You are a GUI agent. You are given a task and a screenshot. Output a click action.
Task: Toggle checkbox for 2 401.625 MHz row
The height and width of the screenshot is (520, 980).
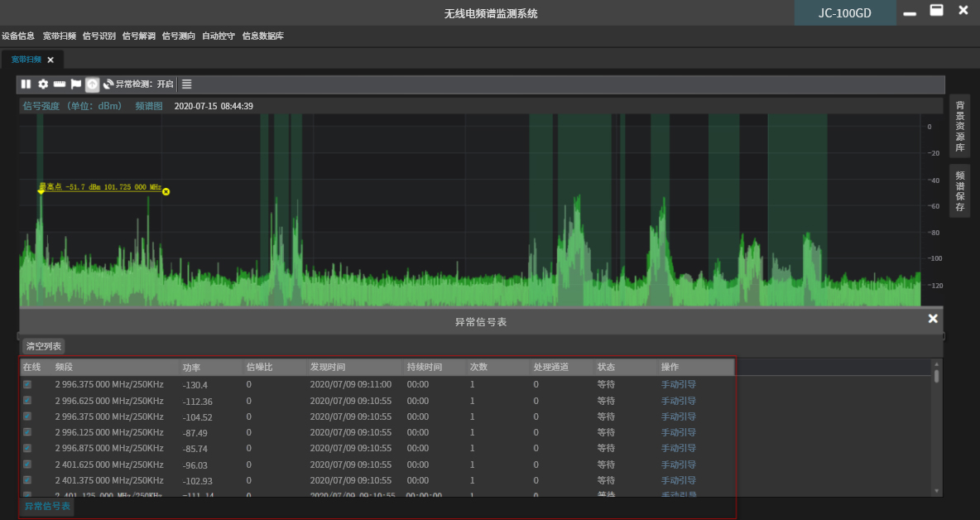(x=27, y=465)
